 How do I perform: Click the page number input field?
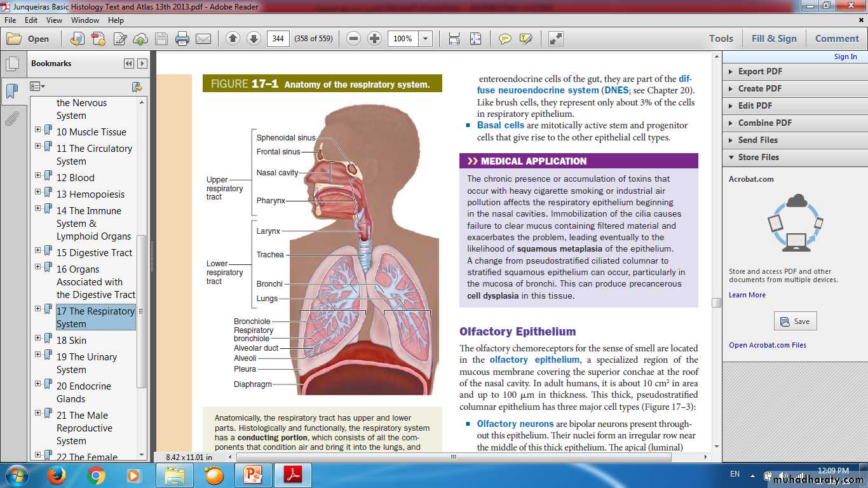tap(278, 39)
